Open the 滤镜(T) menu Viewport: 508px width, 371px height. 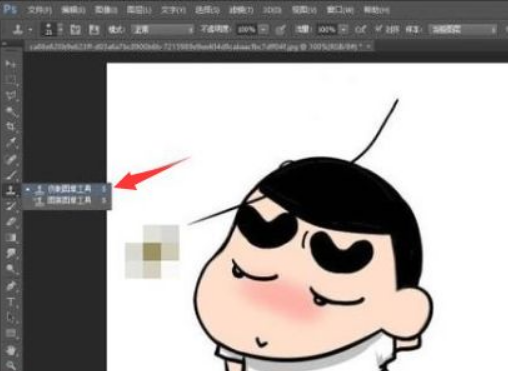(x=241, y=10)
